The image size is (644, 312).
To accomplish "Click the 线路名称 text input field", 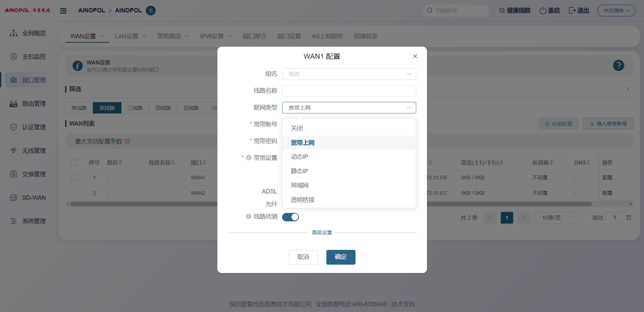I will coord(349,91).
